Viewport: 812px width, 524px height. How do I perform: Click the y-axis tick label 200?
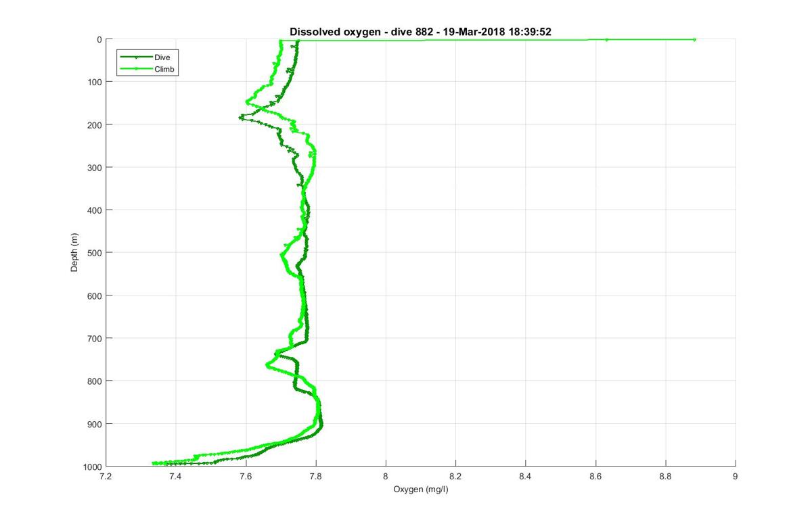click(95, 125)
